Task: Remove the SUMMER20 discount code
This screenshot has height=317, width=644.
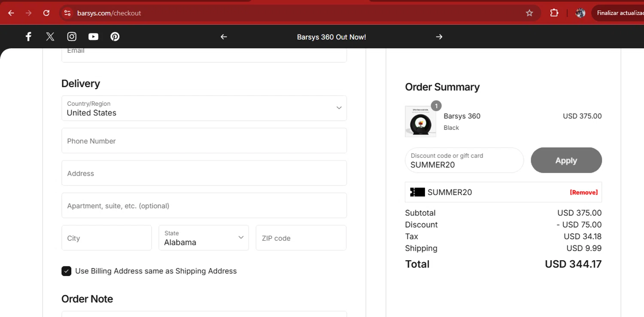Action: point(583,192)
